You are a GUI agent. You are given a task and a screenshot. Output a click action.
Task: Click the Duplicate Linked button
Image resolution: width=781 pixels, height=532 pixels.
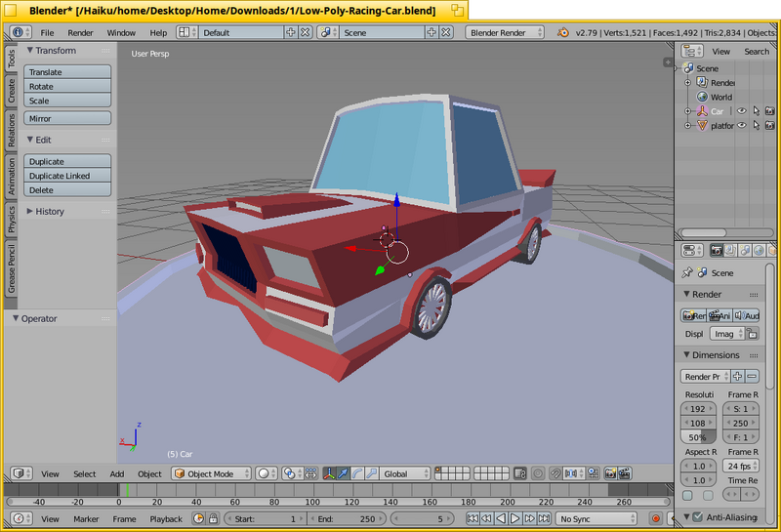pos(67,176)
